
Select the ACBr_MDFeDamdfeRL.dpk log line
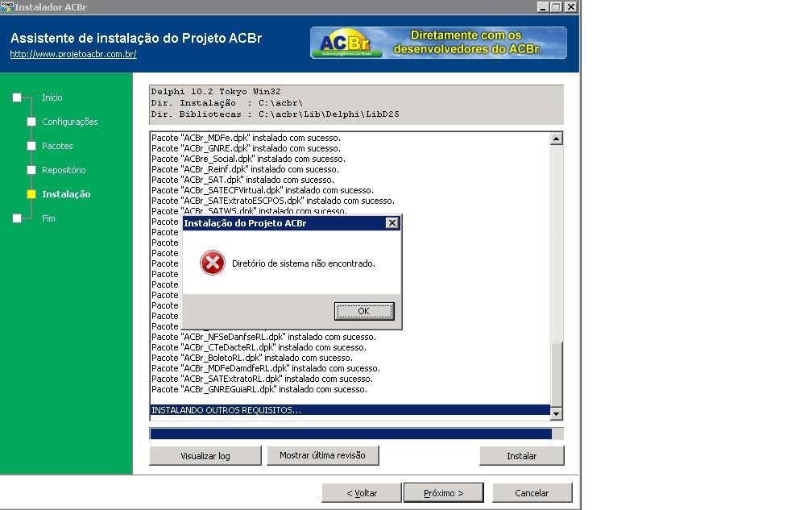pyautogui.click(x=266, y=368)
